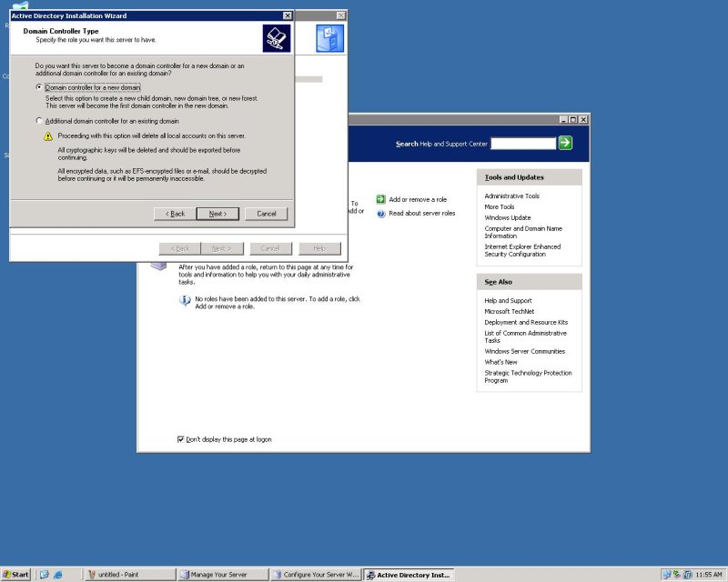Focus the Search Help and Support field

[x=523, y=144]
